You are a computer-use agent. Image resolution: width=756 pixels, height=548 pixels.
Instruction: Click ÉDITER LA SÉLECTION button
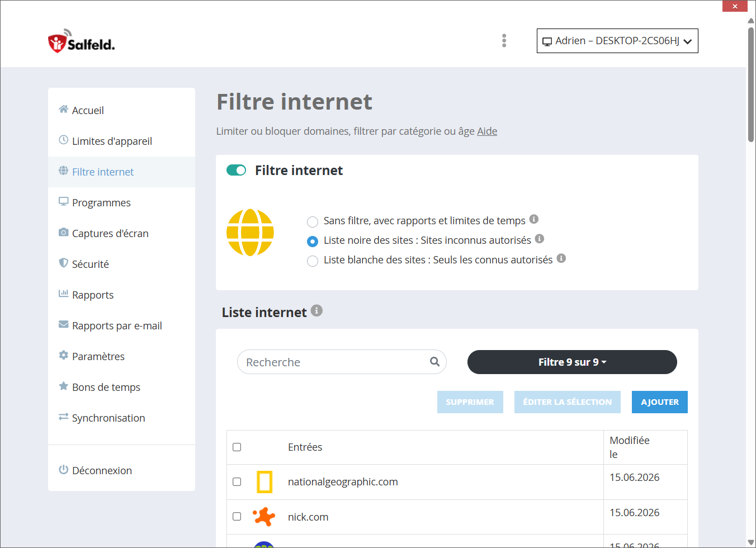pyautogui.click(x=568, y=402)
